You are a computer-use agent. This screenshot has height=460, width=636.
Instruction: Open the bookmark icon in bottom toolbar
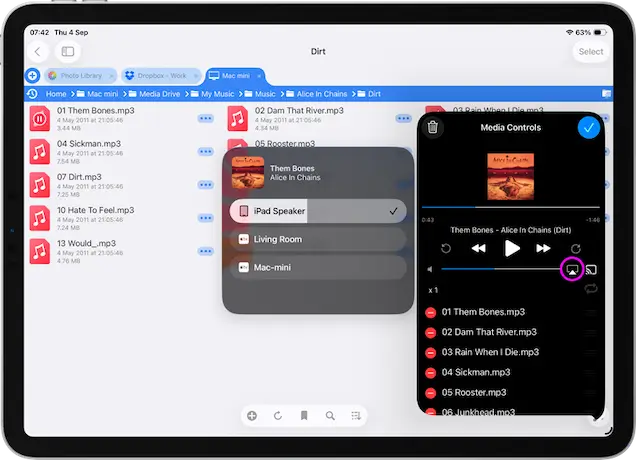point(304,415)
